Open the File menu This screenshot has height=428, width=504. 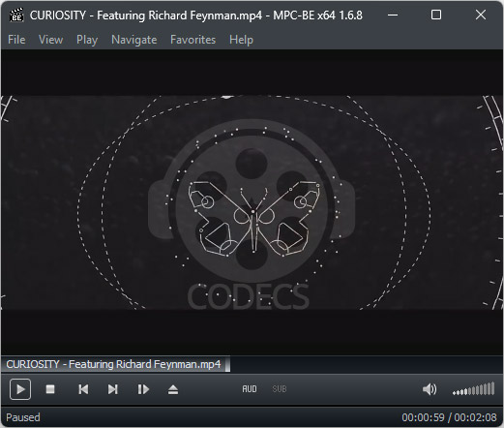[x=16, y=40]
